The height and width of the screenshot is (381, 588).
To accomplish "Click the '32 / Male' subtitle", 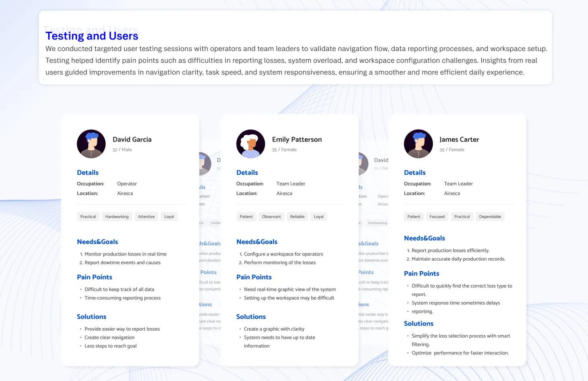I will point(122,150).
